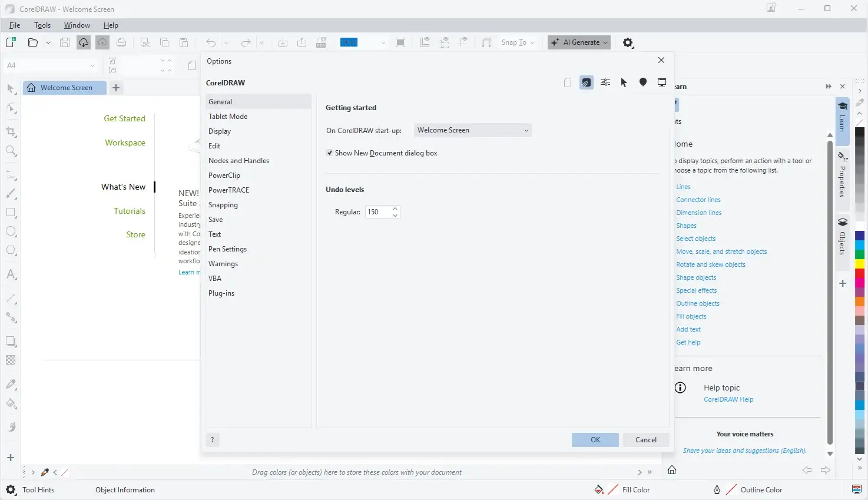
Task: Click the Regular undo levels field
Action: [x=378, y=212]
